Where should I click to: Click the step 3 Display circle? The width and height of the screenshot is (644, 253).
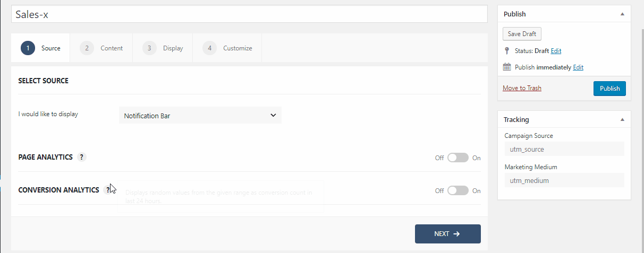[x=149, y=48]
